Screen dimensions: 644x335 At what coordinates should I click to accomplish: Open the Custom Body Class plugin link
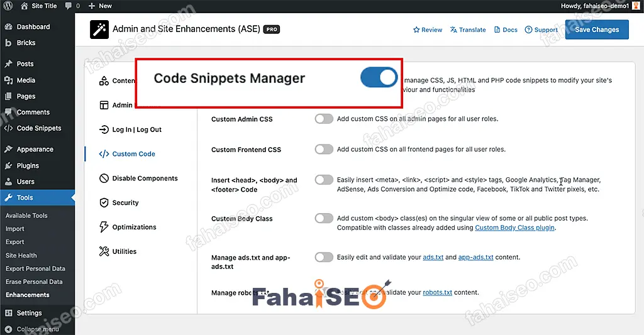coord(514,228)
